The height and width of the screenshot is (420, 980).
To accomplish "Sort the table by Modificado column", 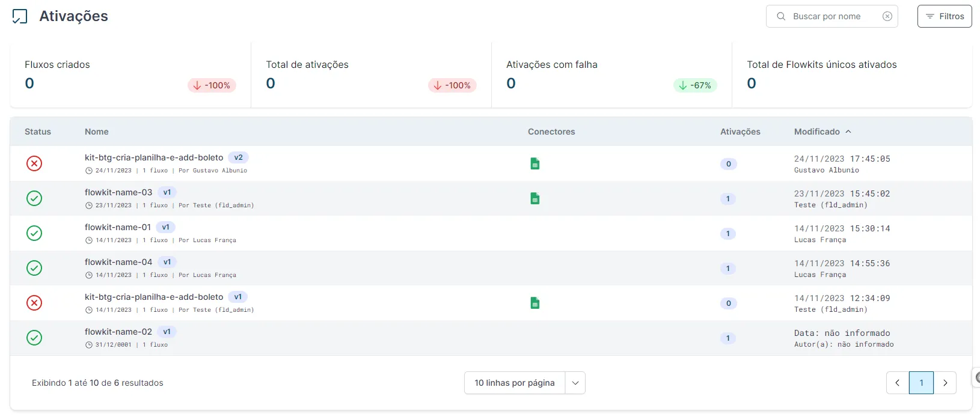I will click(x=822, y=132).
